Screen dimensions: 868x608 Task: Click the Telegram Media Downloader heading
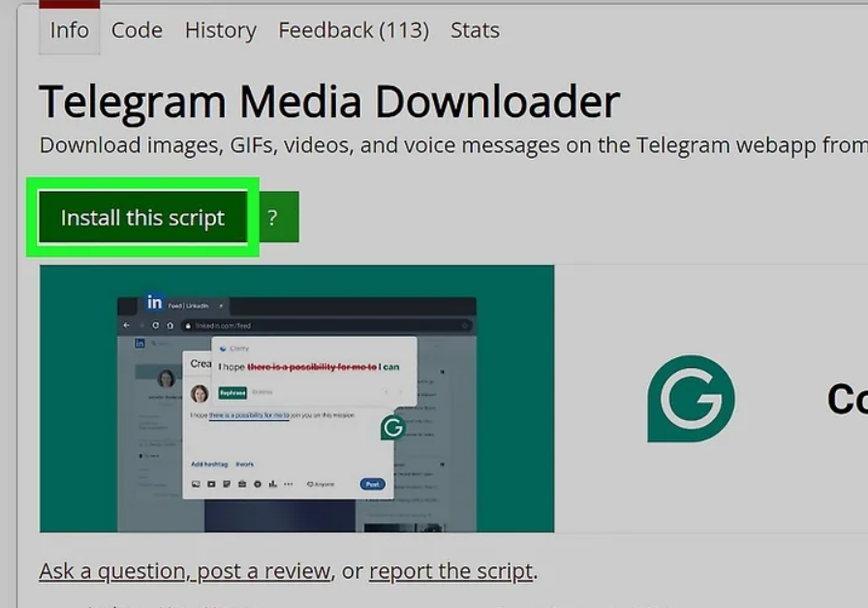[329, 101]
